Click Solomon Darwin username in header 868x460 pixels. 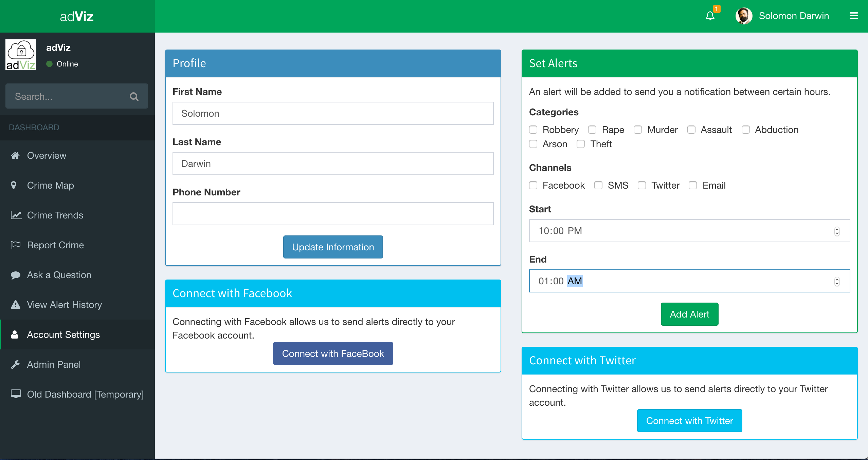pos(794,16)
